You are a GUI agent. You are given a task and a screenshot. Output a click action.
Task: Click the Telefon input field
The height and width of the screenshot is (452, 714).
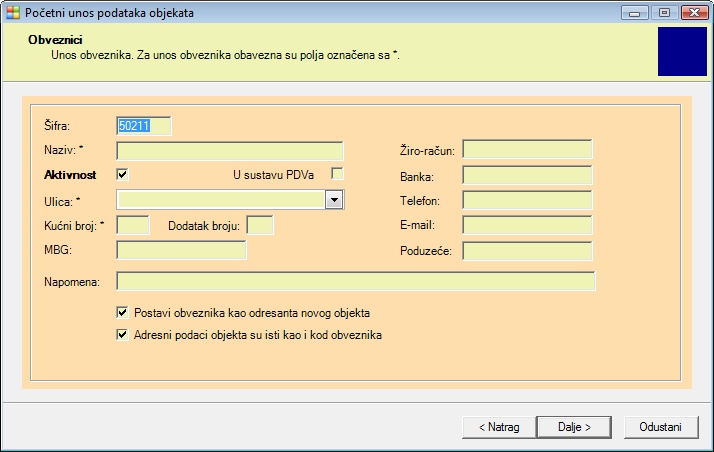[527, 200]
